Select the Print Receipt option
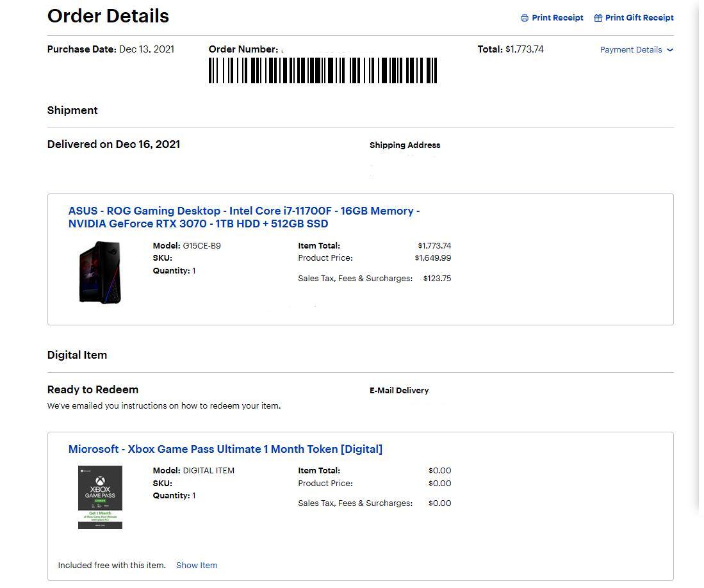 click(x=557, y=18)
